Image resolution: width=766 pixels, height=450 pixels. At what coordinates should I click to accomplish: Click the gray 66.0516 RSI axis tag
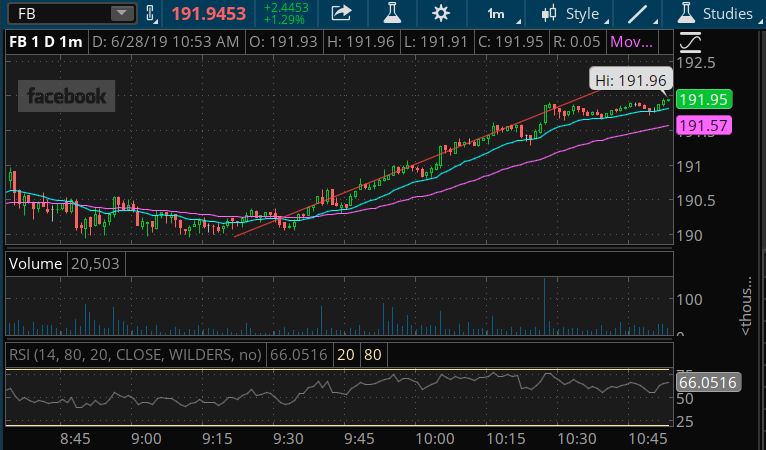[x=708, y=382]
